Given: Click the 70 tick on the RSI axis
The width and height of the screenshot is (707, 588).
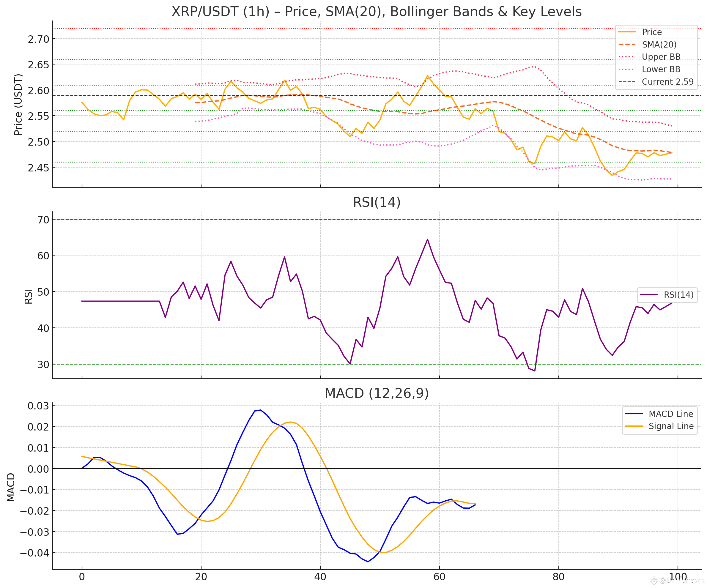Looking at the screenshot, I should coord(43,220).
